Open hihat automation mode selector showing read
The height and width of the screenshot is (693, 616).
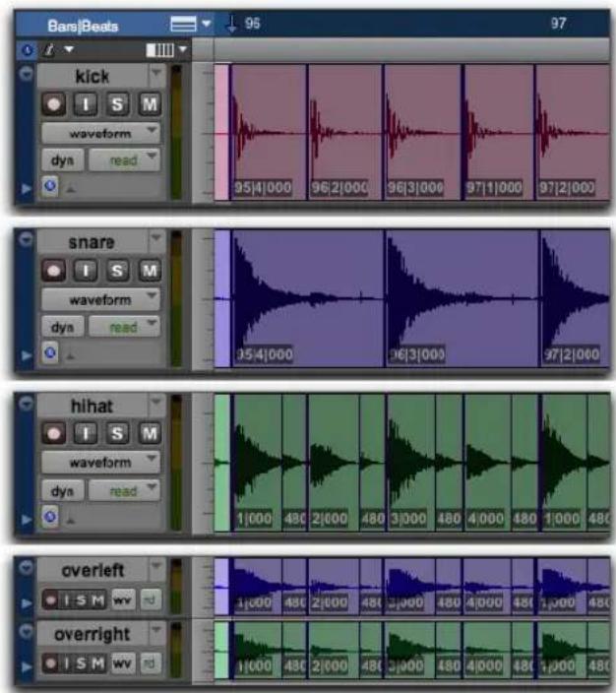[x=125, y=490]
